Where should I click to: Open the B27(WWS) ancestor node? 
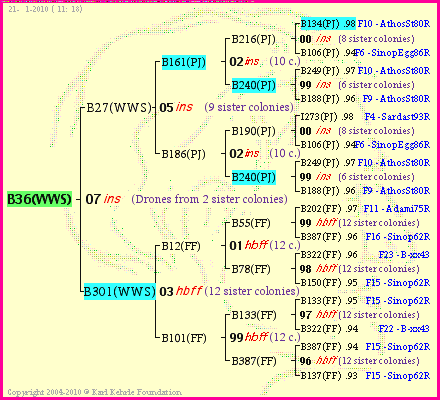click(x=119, y=108)
